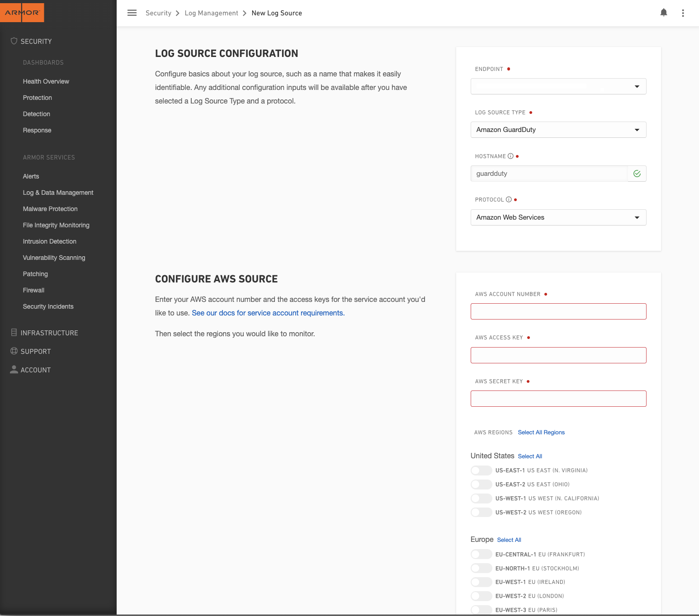
Task: Open Patching page
Action: tap(35, 274)
